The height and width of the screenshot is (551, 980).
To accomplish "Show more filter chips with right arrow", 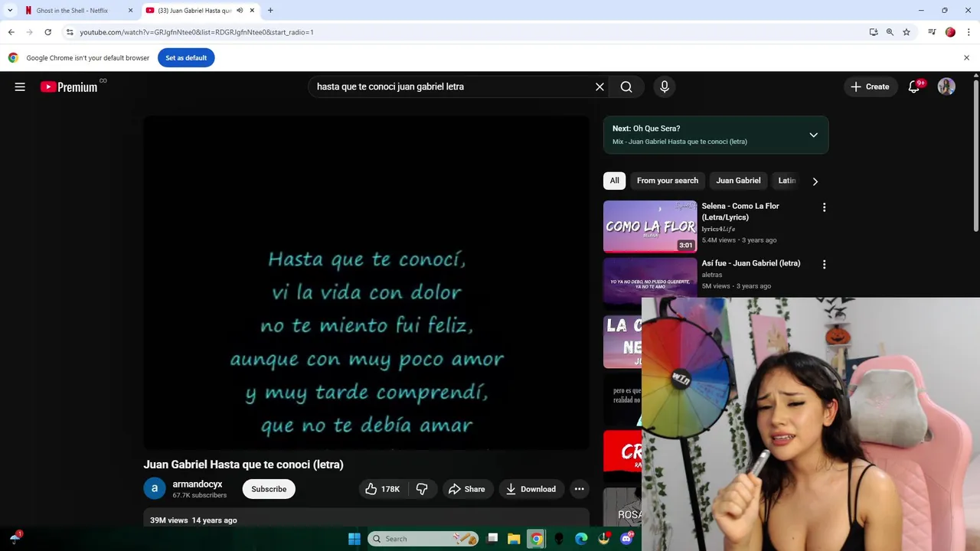I will (x=815, y=181).
